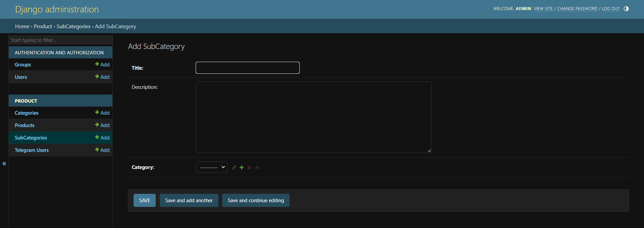
Task: Click the Title field label
Action: click(138, 68)
